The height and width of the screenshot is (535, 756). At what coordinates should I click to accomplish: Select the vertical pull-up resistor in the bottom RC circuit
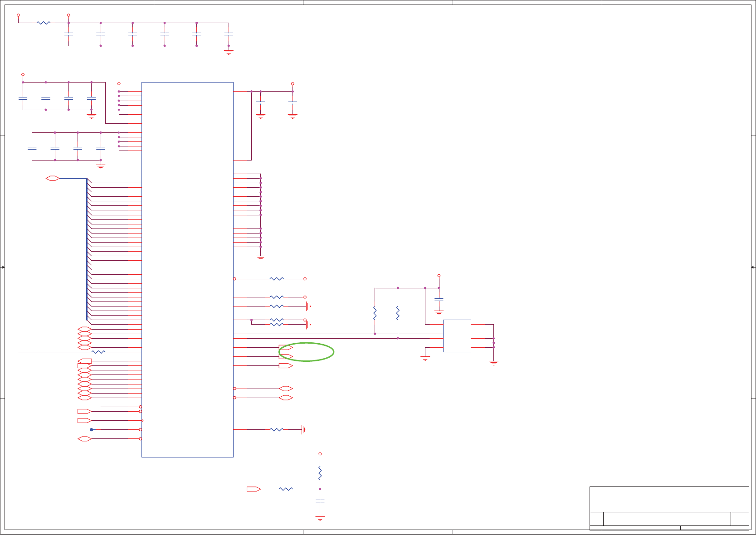coord(320,474)
